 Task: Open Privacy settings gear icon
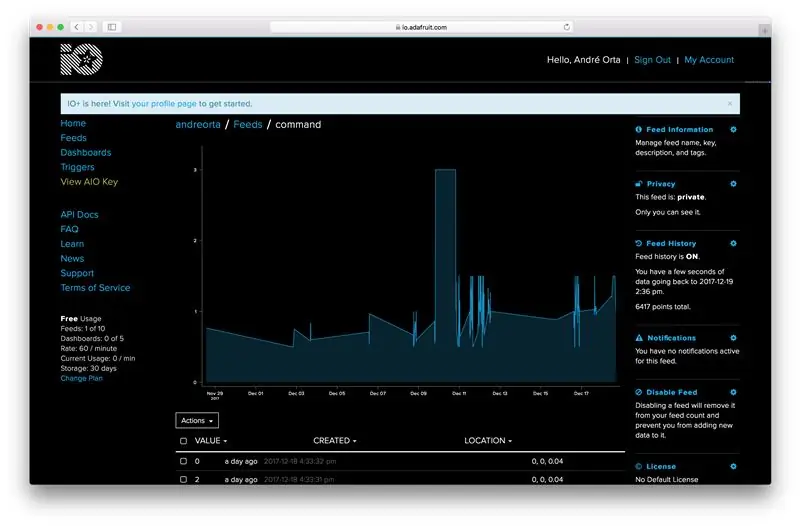click(x=733, y=184)
